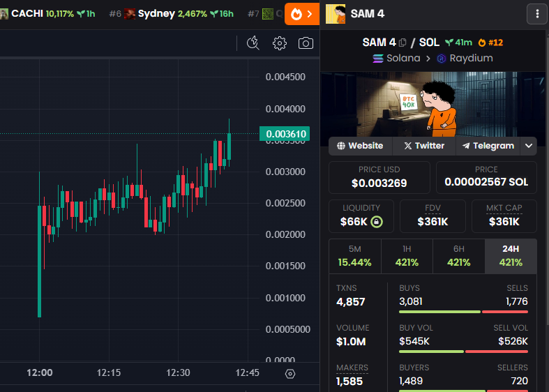Open the orange trending fire button

(x=302, y=14)
